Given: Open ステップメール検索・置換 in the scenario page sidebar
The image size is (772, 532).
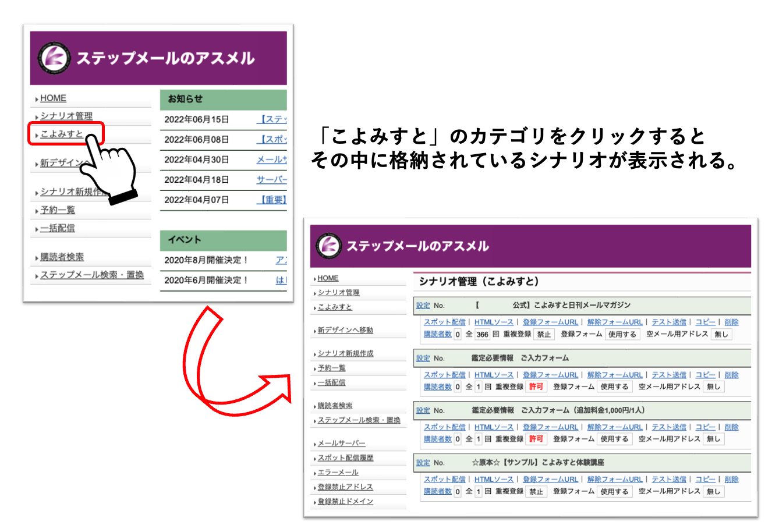Looking at the screenshot, I should coord(359,420).
